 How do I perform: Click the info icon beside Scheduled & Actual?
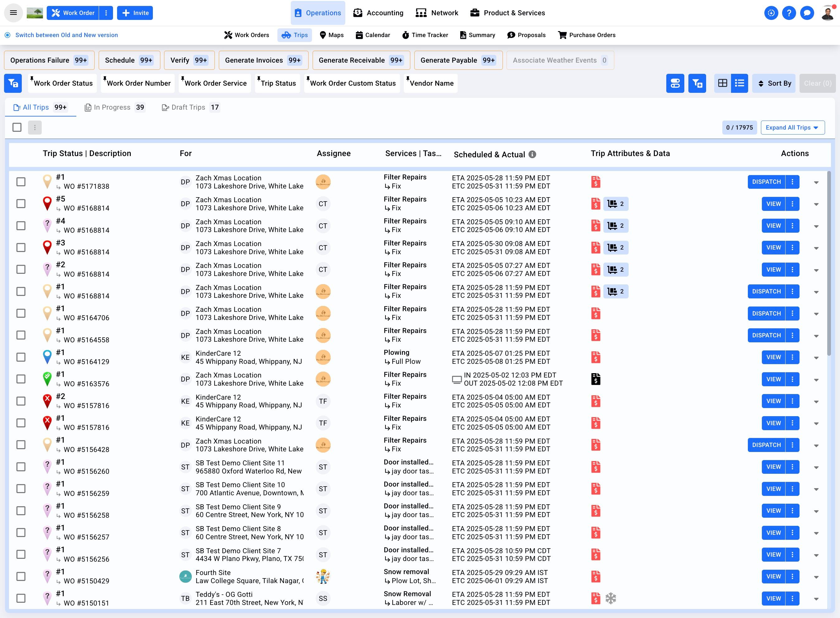[532, 154]
